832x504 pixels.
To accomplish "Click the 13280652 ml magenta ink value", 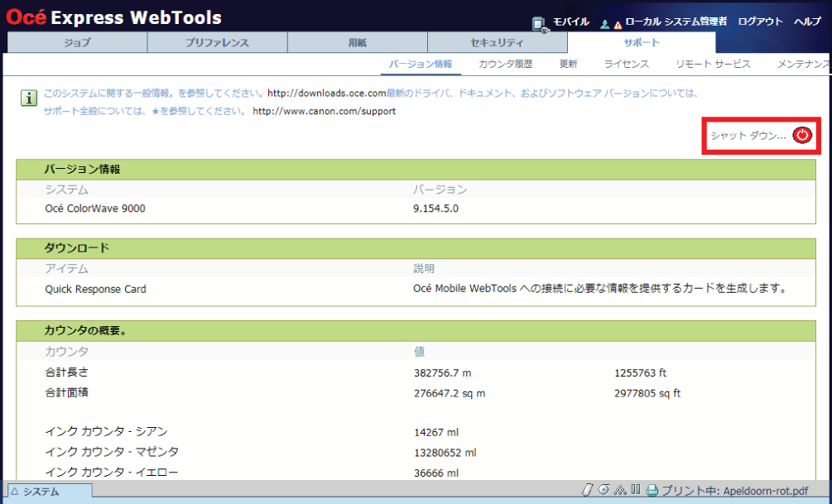I will [445, 453].
